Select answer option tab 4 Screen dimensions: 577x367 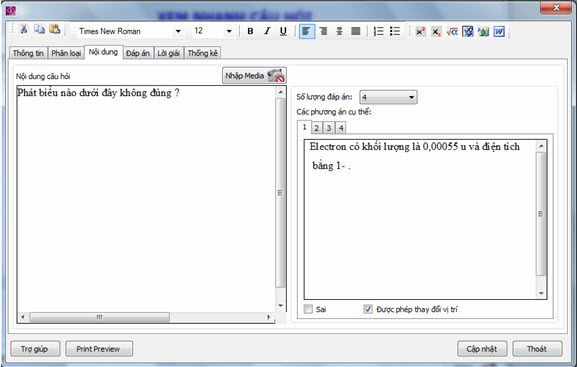(x=341, y=128)
